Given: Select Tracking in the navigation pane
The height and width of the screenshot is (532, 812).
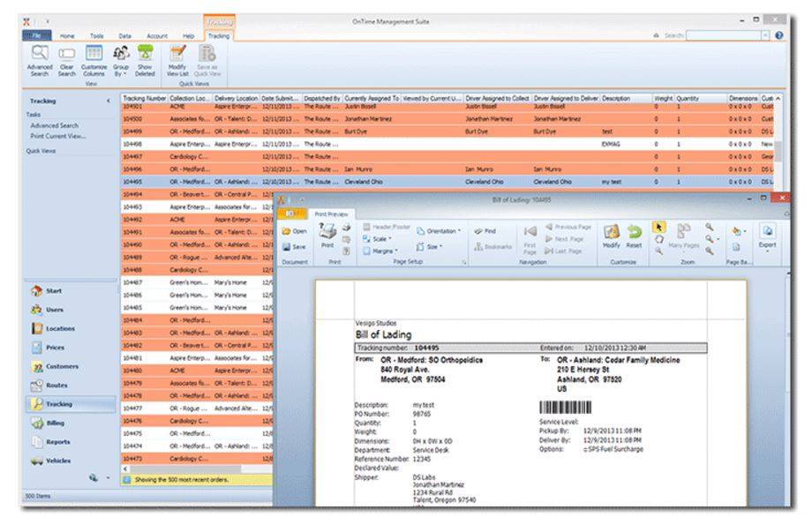Looking at the screenshot, I should pos(71,404).
